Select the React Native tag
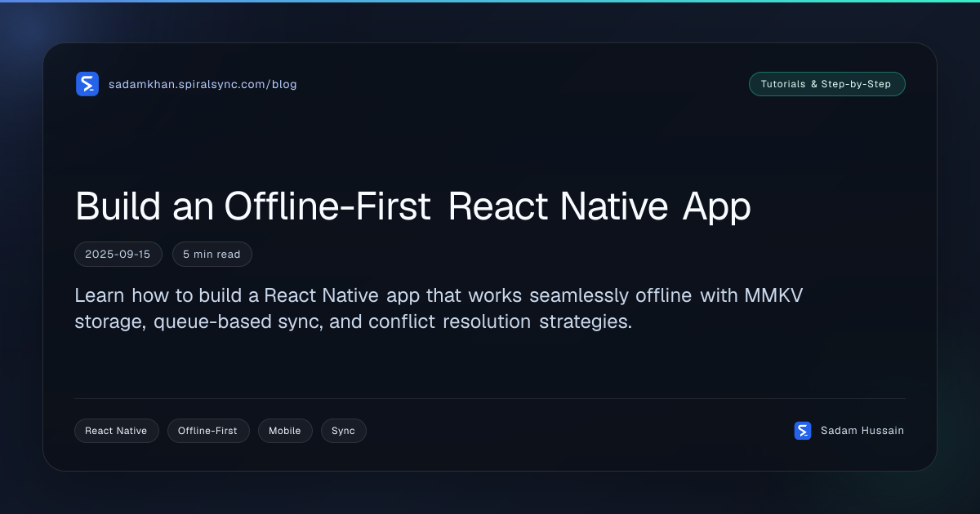980x514 pixels. click(116, 431)
